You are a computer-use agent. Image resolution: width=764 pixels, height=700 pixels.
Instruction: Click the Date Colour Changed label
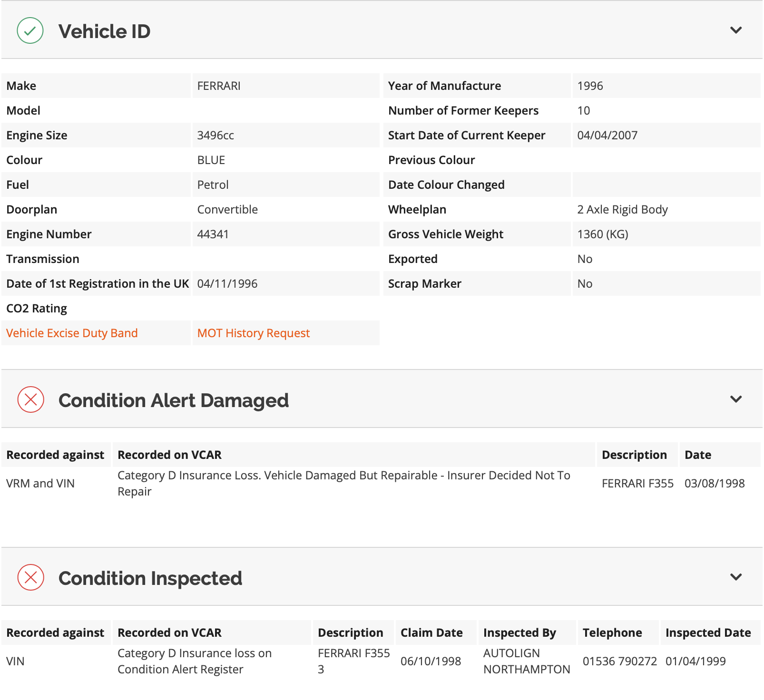coord(446,185)
